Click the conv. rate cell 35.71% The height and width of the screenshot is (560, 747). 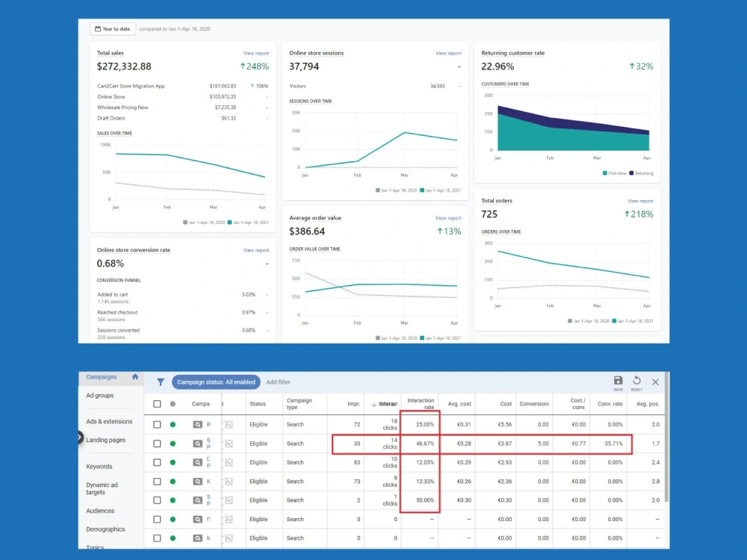[613, 444]
